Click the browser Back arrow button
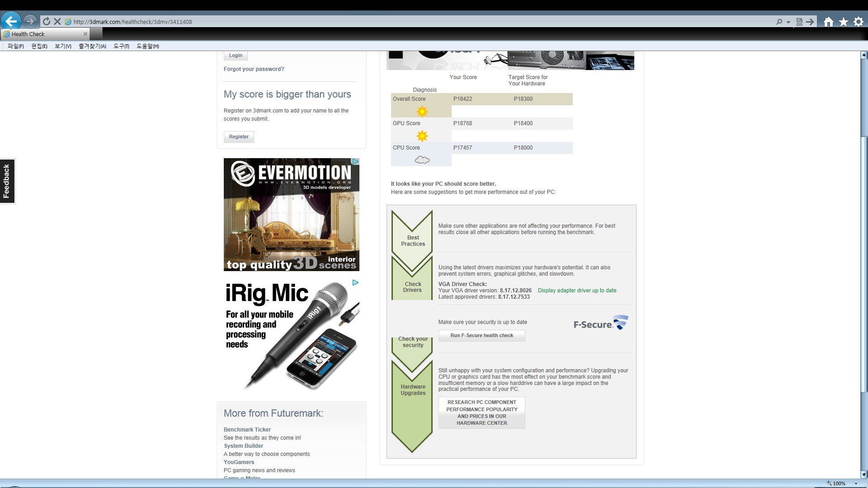 [11, 21]
